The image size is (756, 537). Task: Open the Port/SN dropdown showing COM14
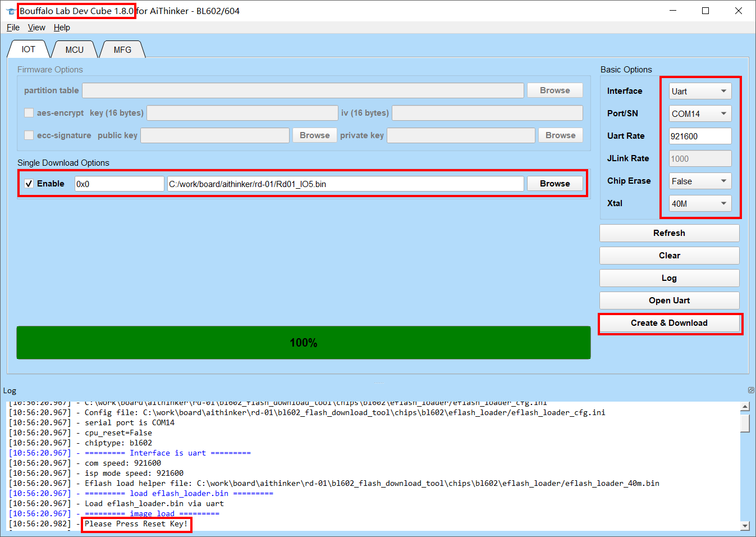click(700, 113)
